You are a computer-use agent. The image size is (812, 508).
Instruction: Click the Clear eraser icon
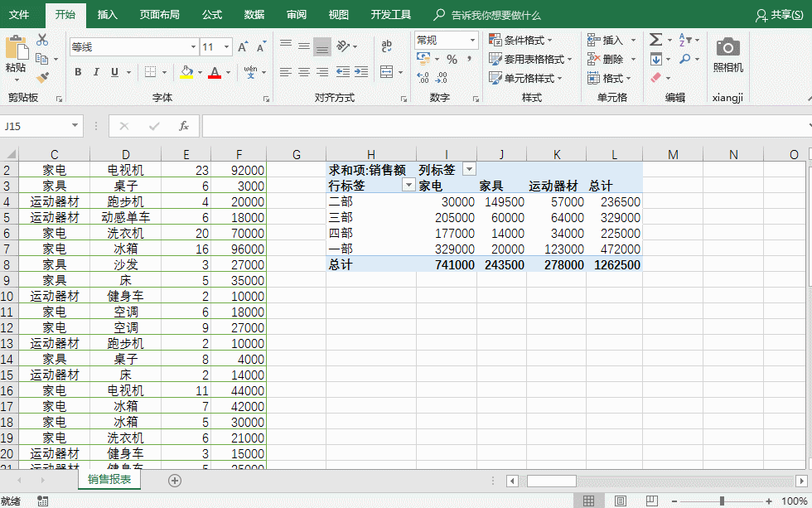[x=655, y=78]
